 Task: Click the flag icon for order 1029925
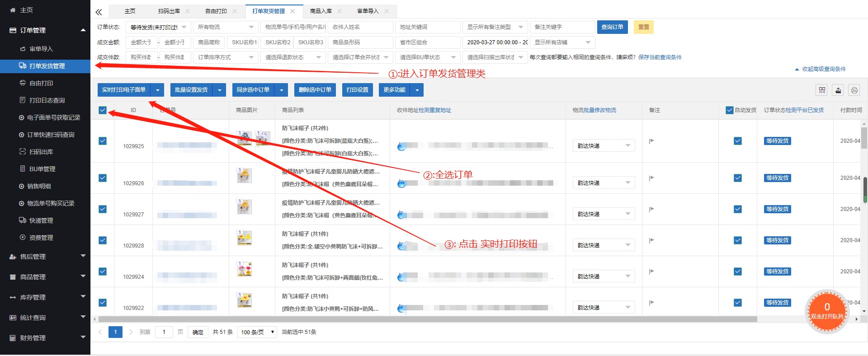click(x=651, y=141)
